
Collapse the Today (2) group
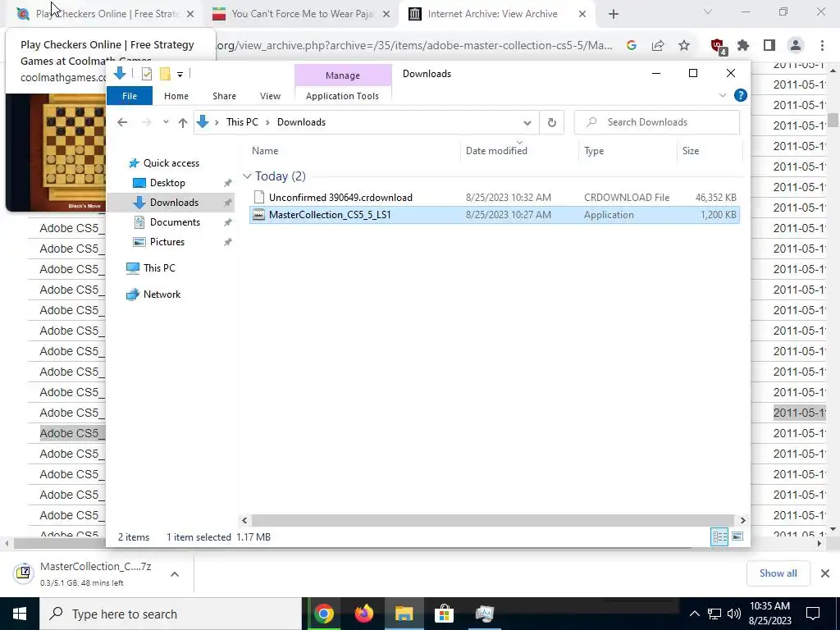coord(247,176)
